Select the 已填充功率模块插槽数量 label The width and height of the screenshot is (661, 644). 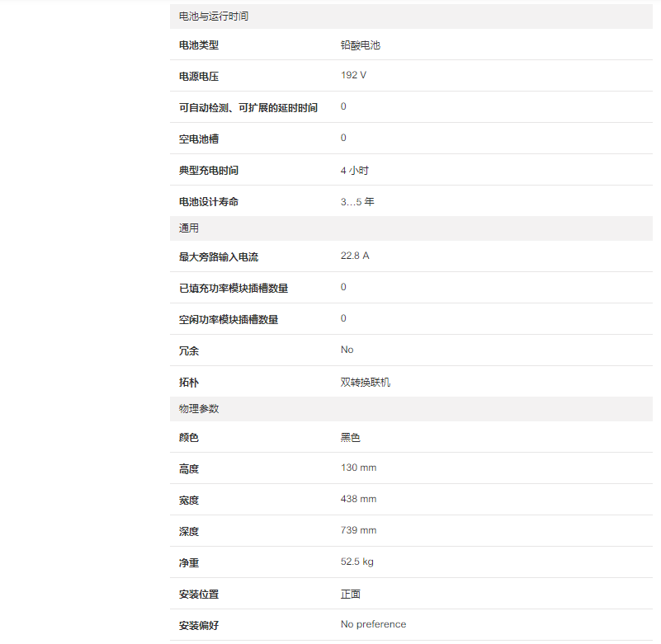pos(234,288)
